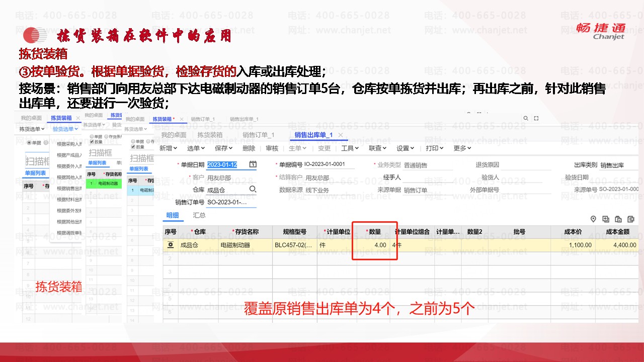644x362 pixels.
Task: Switch to the 明细 sub-tab
Action: coord(173,215)
